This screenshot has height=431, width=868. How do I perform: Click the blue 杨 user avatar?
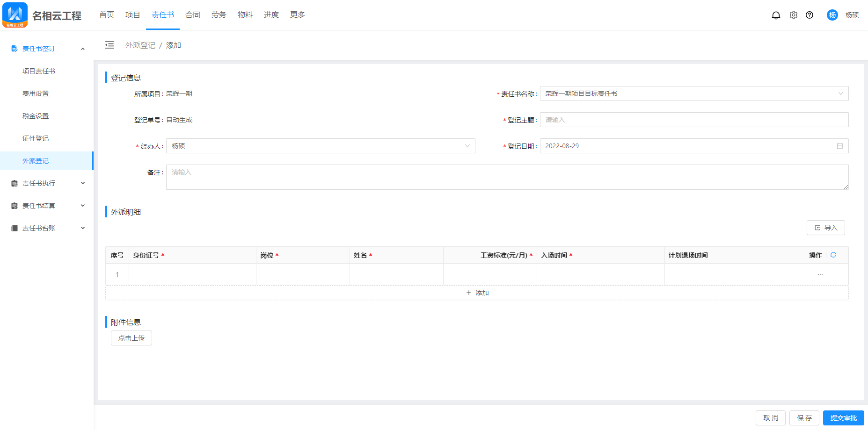click(x=832, y=15)
